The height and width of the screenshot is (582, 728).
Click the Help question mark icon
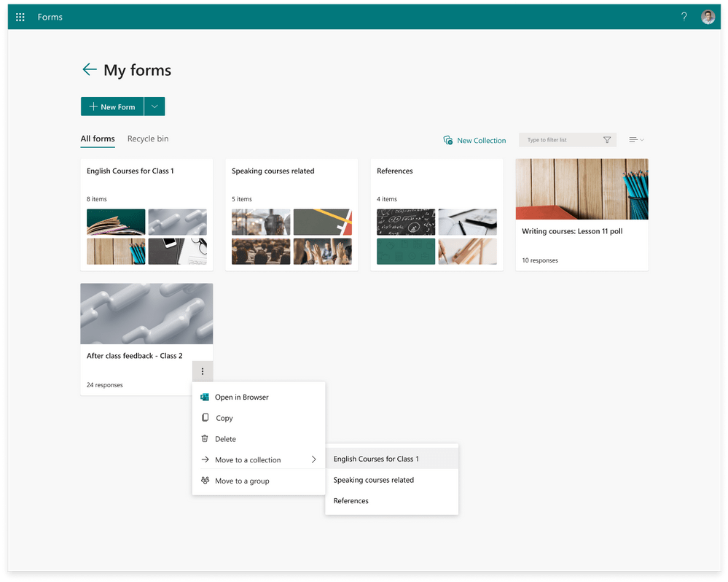pos(684,16)
